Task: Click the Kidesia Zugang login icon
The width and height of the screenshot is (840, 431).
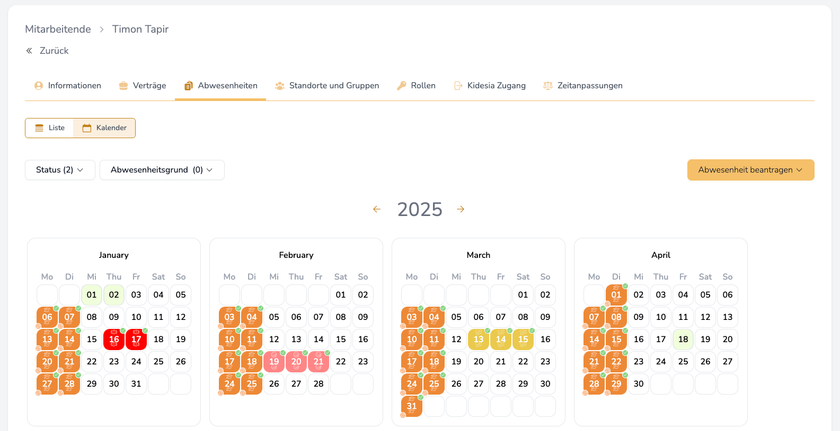Action: (458, 86)
